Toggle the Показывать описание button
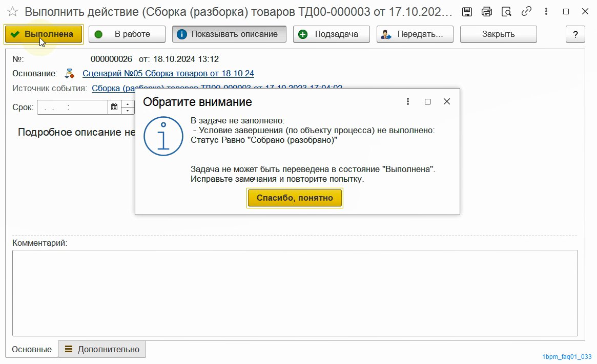597x364 pixels. coord(229,34)
